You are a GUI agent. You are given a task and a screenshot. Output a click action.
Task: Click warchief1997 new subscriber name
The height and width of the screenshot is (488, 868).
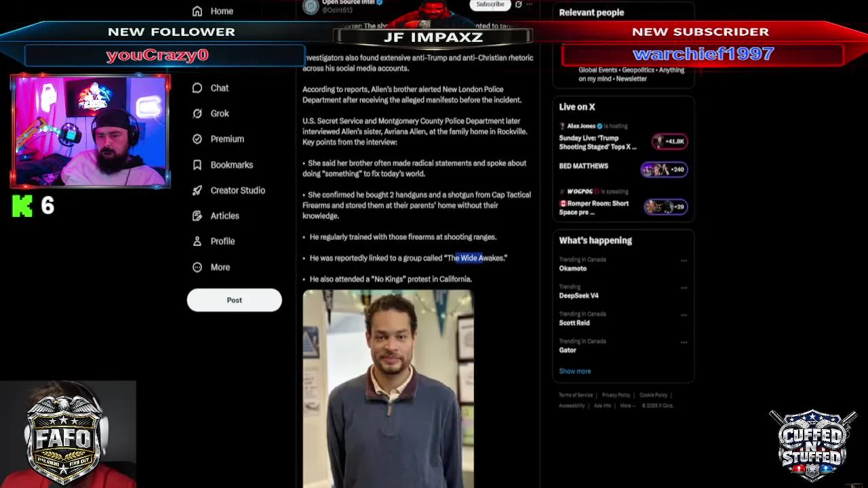(x=703, y=54)
